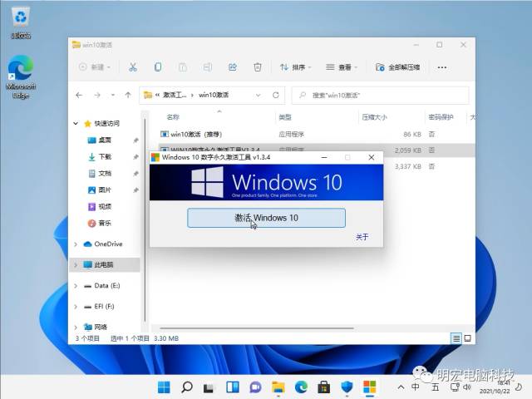The height and width of the screenshot is (399, 532).
Task: Click the Delete trash icon in Explorer toolbar
Action: pos(258,67)
